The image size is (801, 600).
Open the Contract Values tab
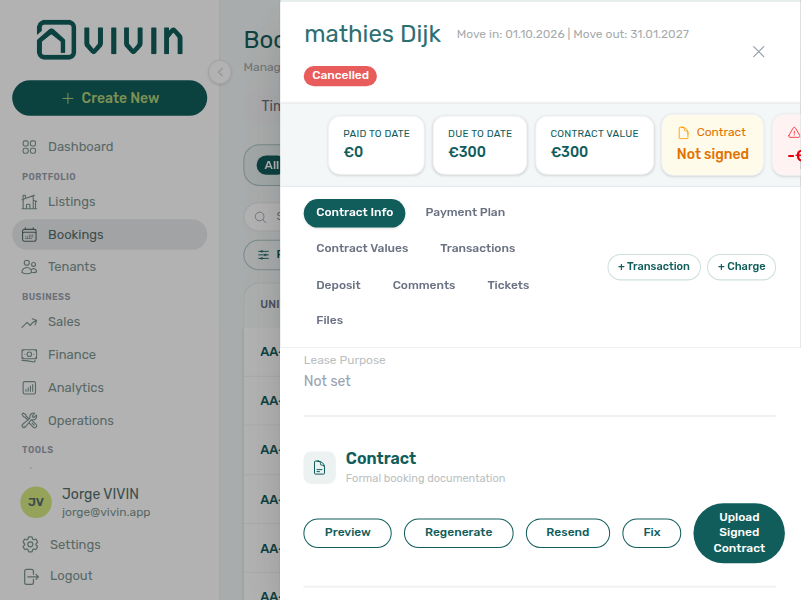[362, 248]
